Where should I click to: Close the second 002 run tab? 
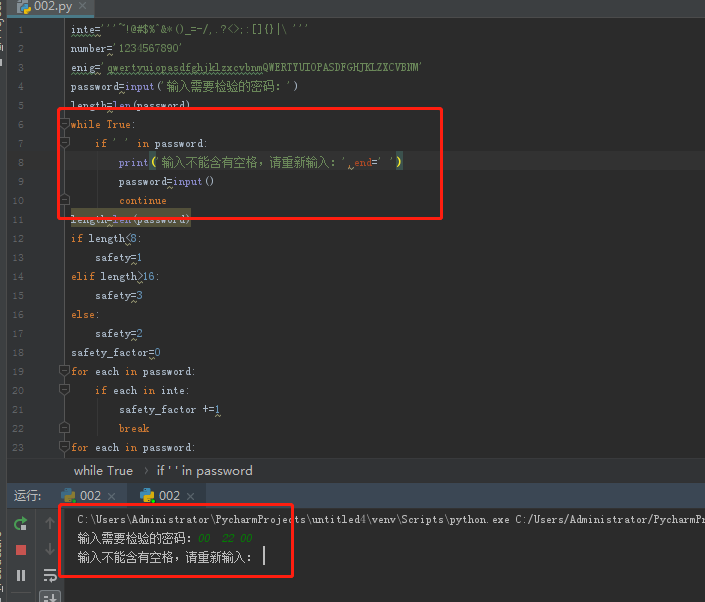[x=191, y=496]
